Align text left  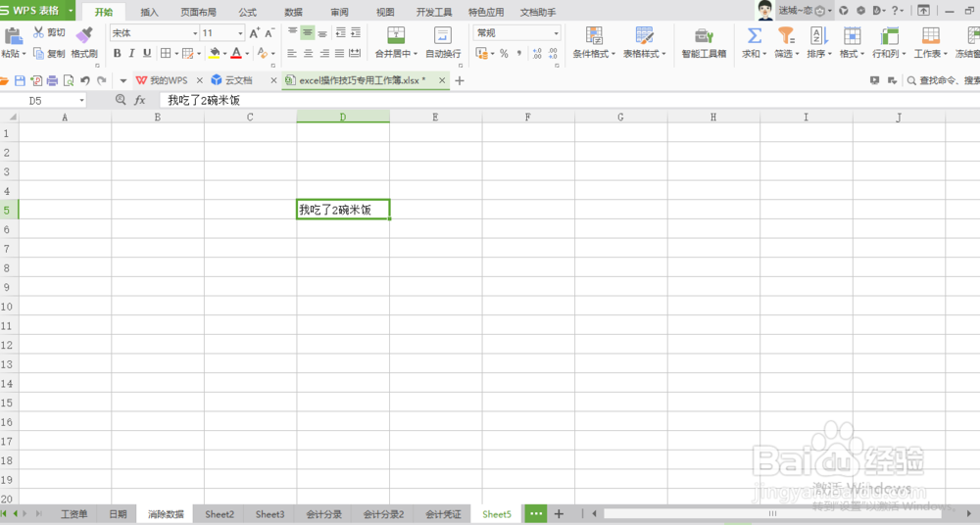pos(292,54)
